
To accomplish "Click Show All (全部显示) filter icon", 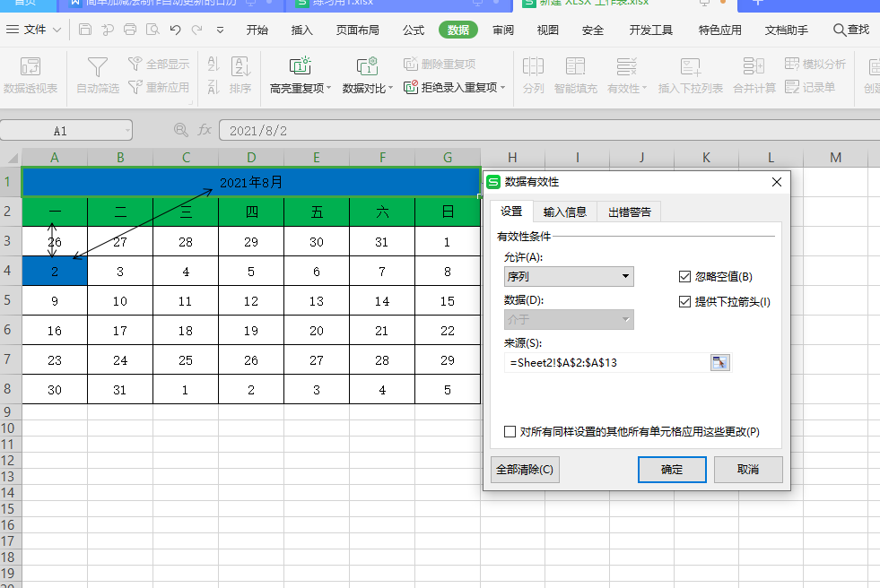I will point(135,64).
